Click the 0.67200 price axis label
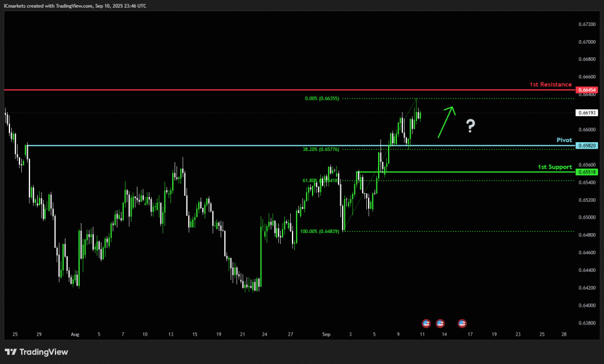 (x=587, y=24)
